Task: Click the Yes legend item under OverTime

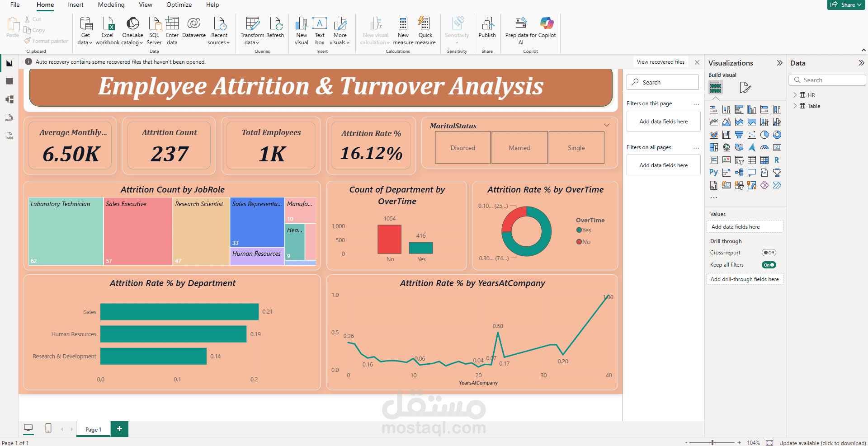Action: (584, 230)
